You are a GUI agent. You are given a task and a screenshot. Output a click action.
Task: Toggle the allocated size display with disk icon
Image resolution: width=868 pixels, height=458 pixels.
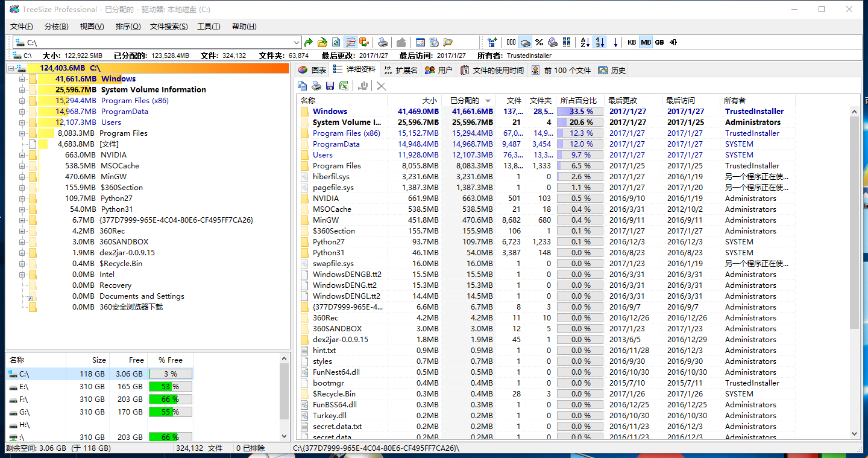[x=525, y=42]
